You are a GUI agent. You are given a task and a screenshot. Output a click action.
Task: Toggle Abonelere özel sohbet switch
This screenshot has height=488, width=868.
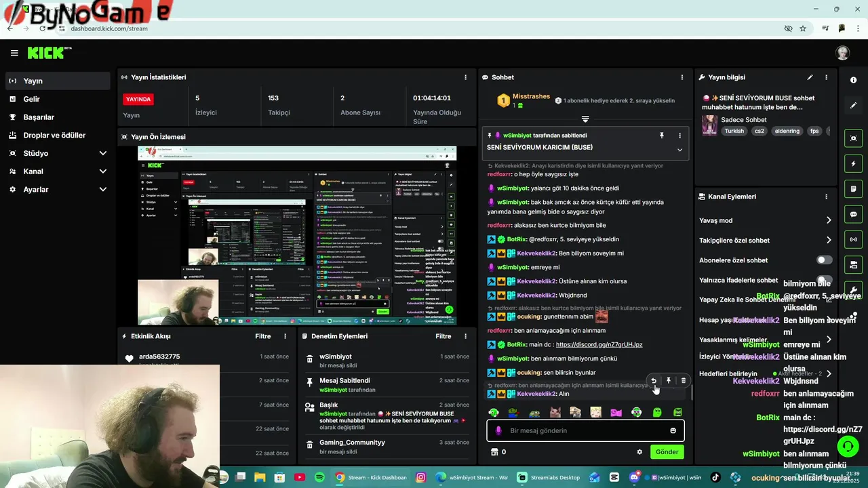[x=824, y=260]
